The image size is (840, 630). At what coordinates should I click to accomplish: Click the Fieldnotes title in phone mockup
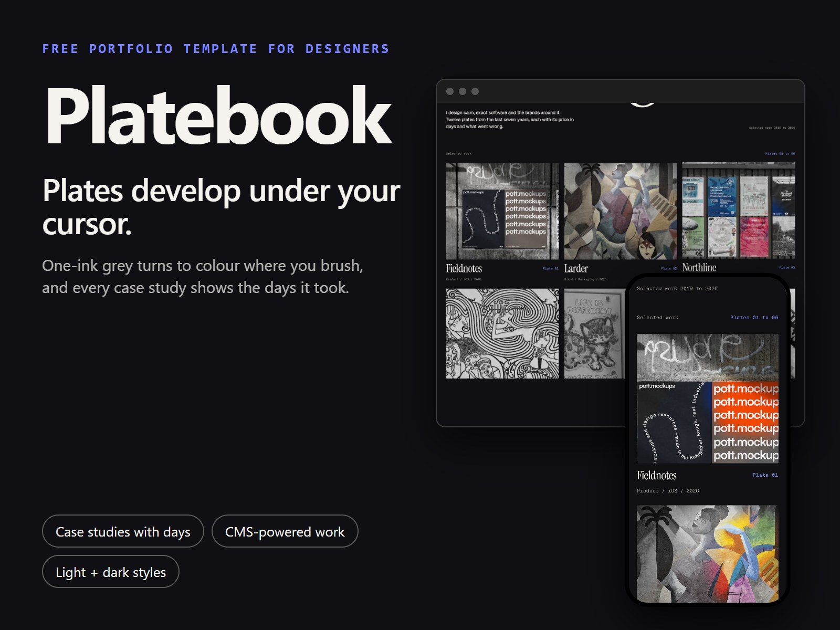tap(657, 475)
